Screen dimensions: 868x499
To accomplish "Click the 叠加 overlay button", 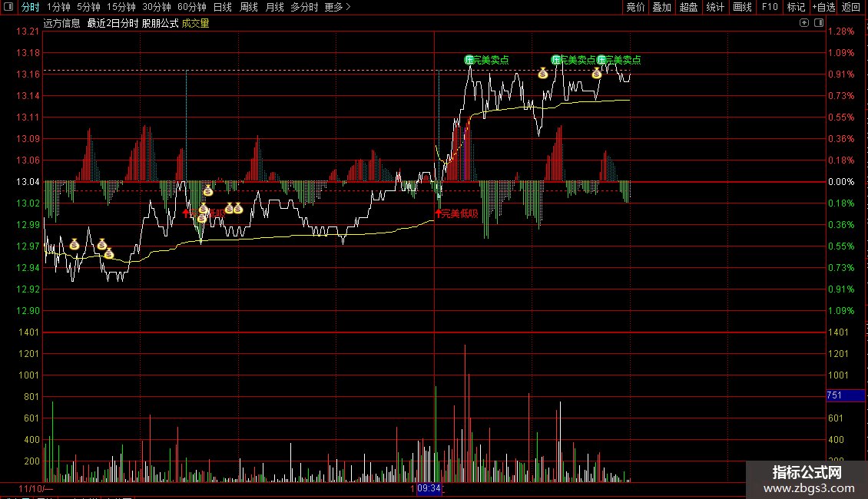I will (x=662, y=7).
